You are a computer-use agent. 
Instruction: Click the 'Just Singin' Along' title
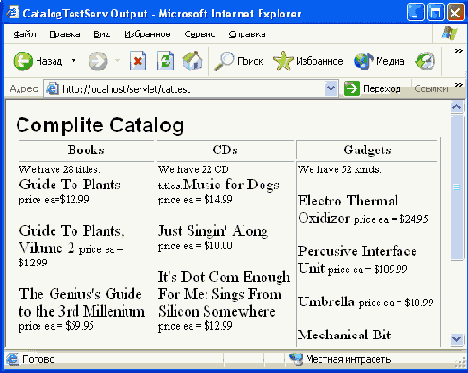(x=213, y=231)
